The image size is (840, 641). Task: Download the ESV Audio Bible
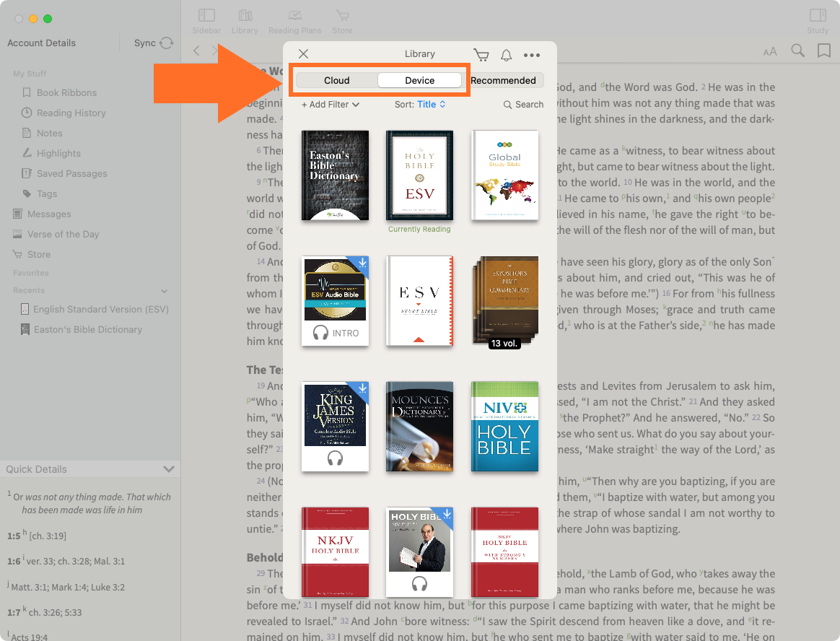point(363,263)
